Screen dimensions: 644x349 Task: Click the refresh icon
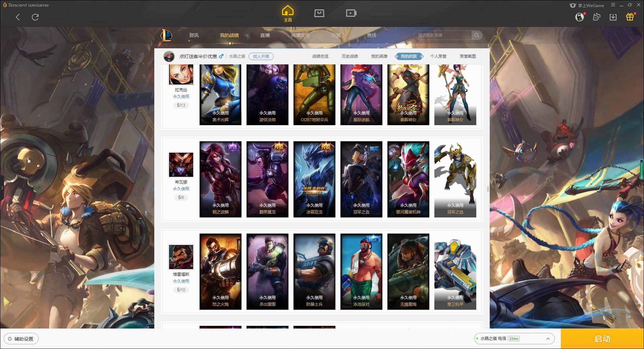[x=35, y=17]
